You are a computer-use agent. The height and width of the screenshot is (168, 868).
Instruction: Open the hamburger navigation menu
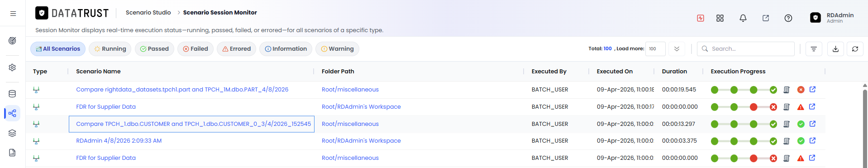[13, 14]
